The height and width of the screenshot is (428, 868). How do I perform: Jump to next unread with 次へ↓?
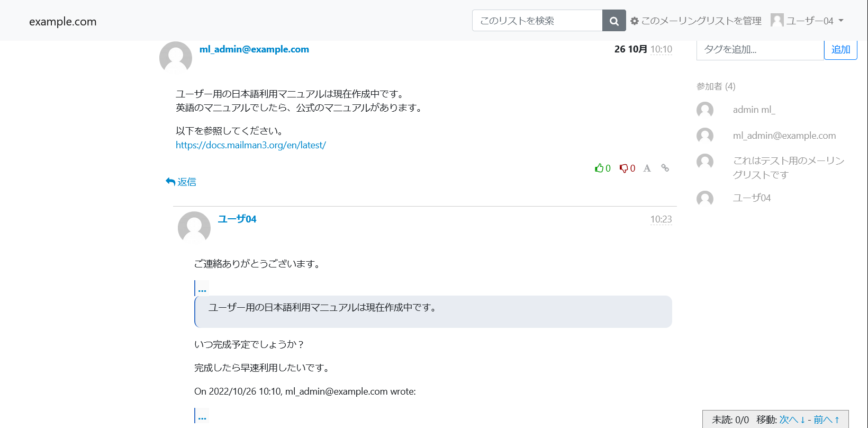pyautogui.click(x=792, y=420)
